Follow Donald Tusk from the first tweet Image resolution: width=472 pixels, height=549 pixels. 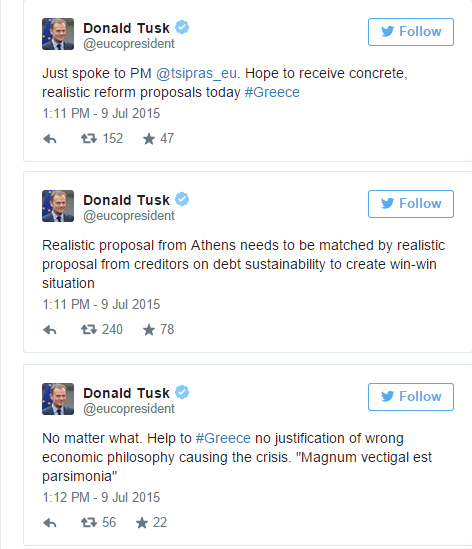pyautogui.click(x=411, y=32)
